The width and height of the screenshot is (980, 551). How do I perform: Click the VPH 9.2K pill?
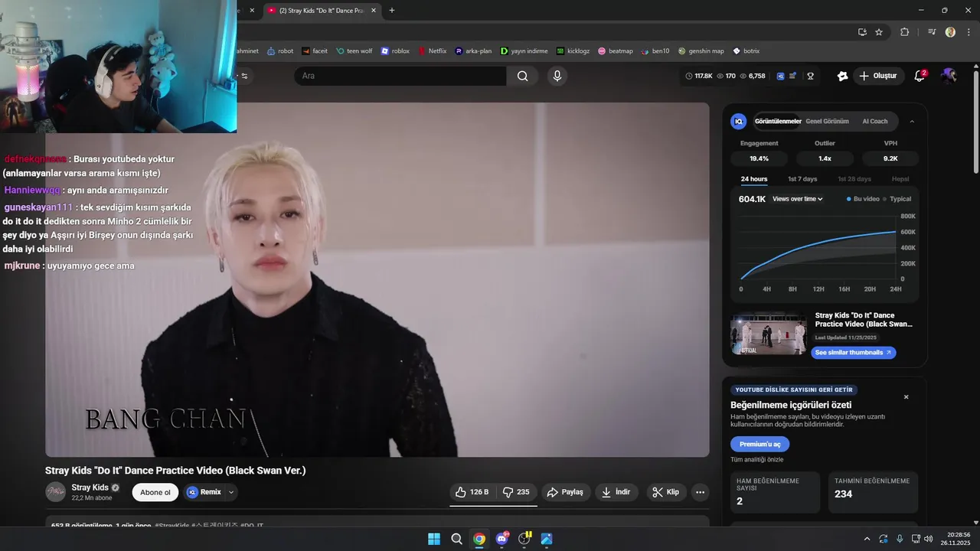890,158
